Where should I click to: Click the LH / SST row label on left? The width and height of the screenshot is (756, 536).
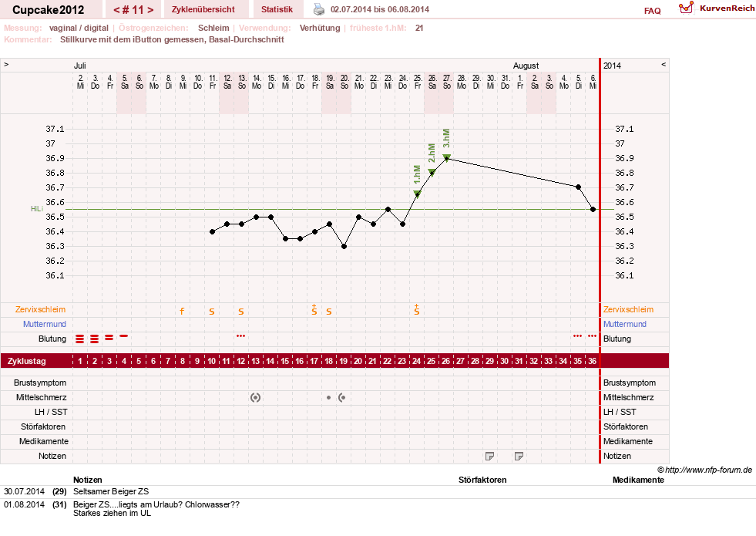click(x=51, y=412)
